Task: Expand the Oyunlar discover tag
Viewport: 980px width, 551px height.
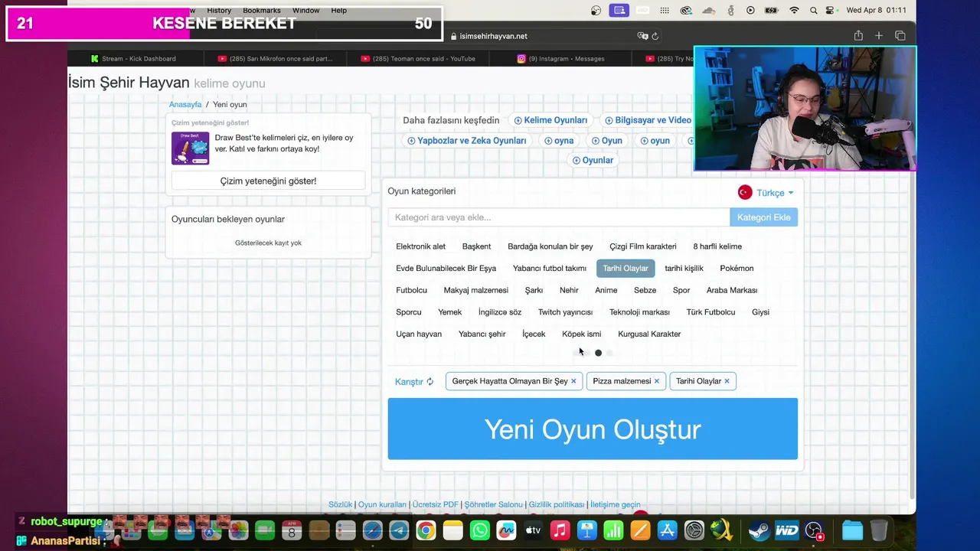Action: coord(593,160)
